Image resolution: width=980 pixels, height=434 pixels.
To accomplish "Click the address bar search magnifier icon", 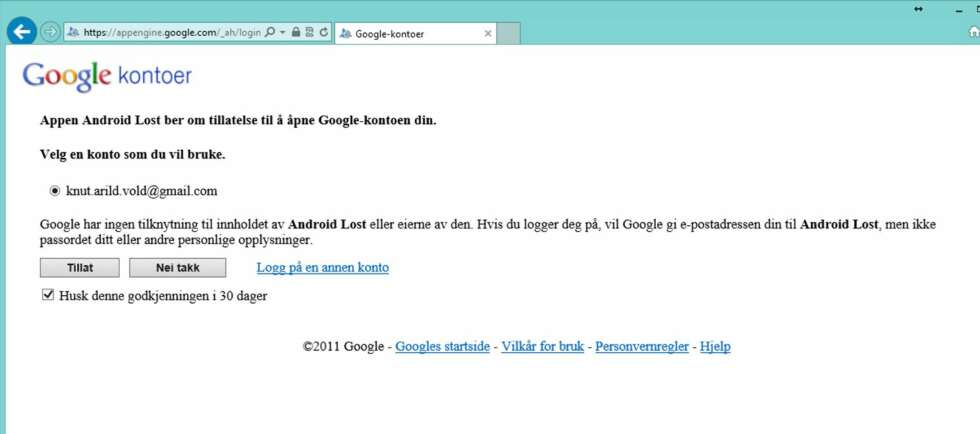I will coord(270,32).
